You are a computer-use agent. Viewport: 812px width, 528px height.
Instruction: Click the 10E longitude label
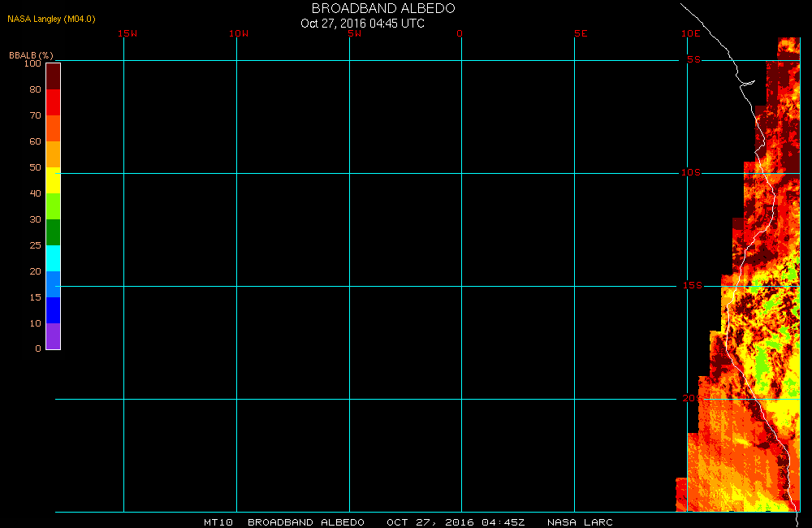point(690,33)
